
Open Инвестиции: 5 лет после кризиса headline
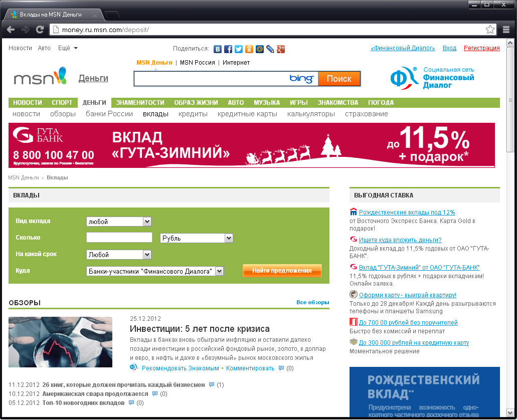tap(200, 329)
